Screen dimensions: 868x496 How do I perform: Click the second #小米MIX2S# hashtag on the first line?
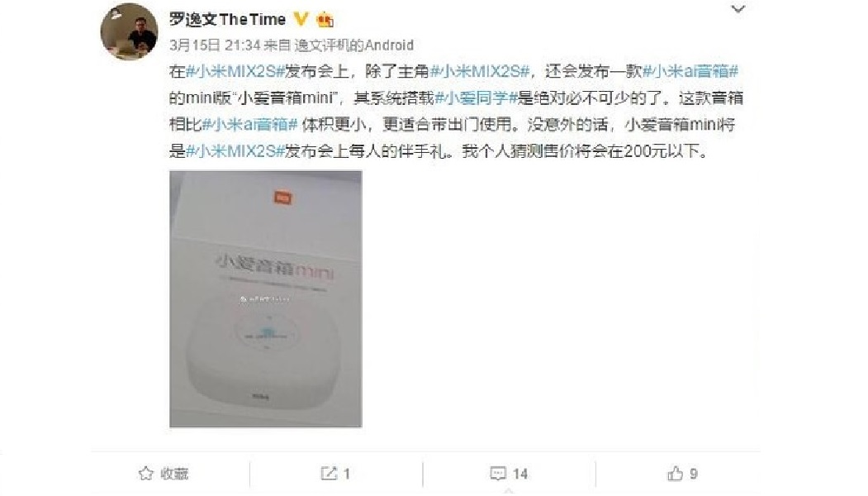click(x=479, y=71)
